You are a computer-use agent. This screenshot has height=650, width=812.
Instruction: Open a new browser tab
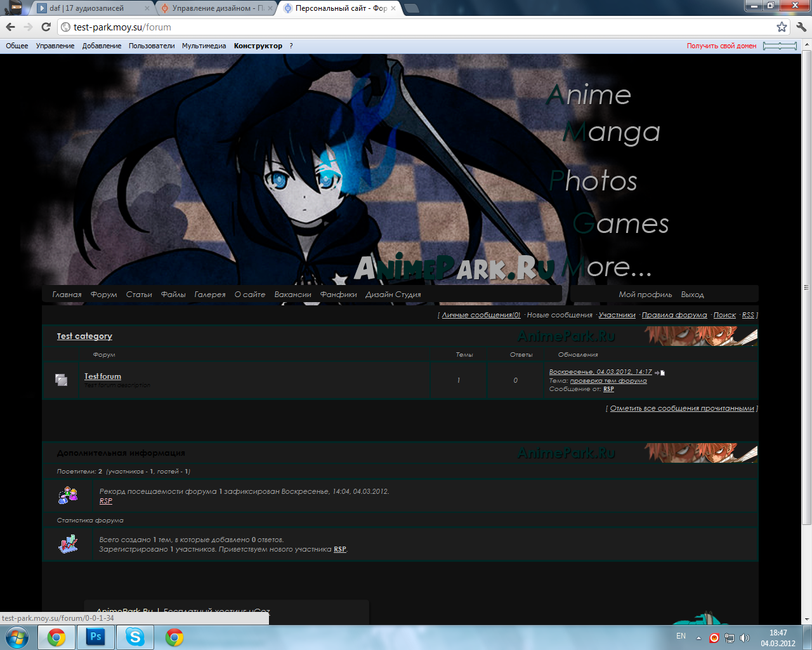(x=412, y=8)
